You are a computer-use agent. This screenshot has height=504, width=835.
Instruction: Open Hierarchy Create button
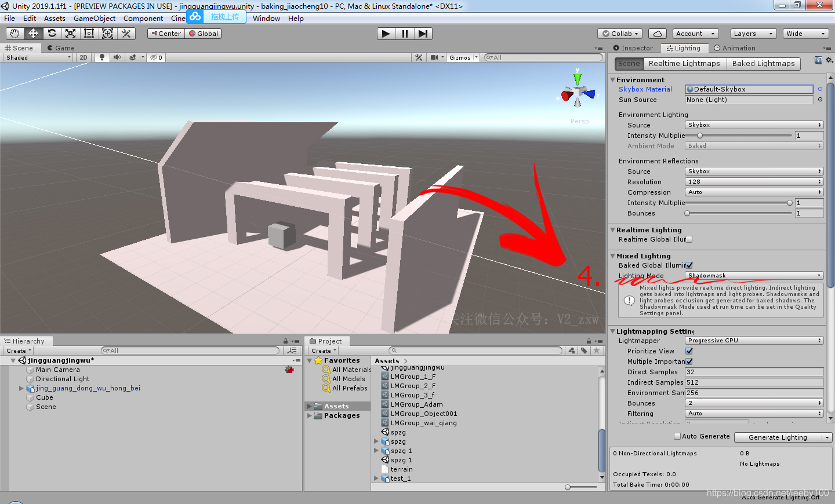tap(18, 350)
